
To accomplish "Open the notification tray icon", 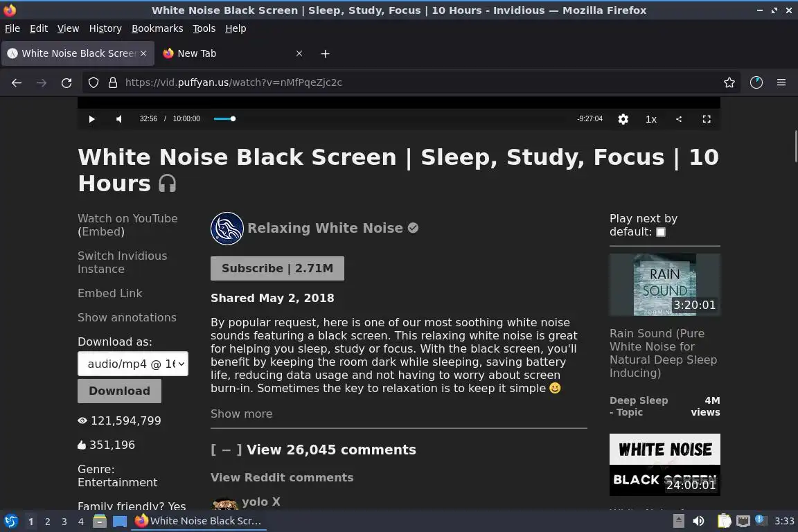I will [759, 520].
